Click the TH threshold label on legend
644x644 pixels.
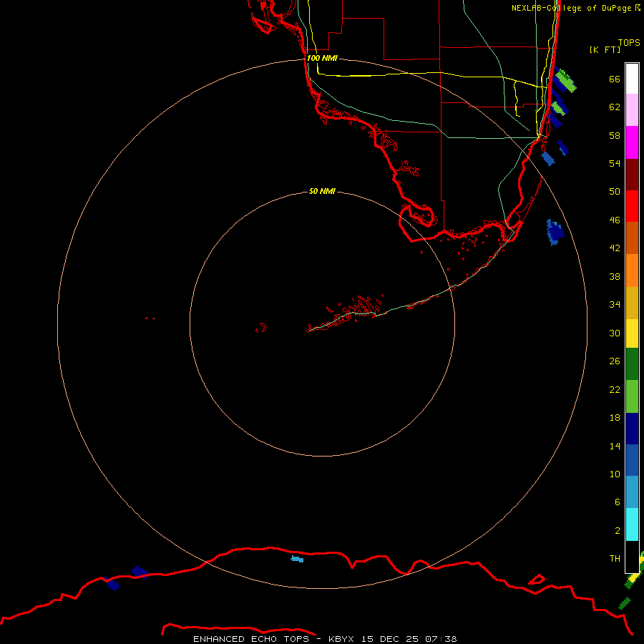coord(615,559)
